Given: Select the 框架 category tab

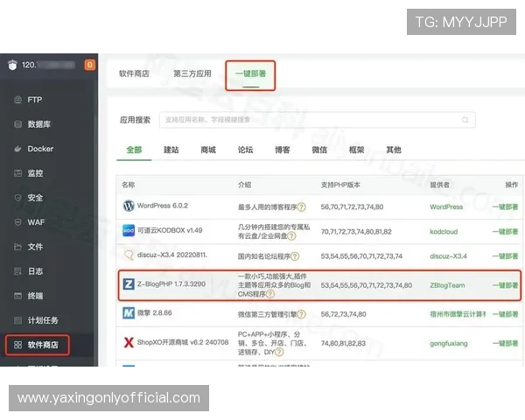Looking at the screenshot, I should [x=357, y=150].
